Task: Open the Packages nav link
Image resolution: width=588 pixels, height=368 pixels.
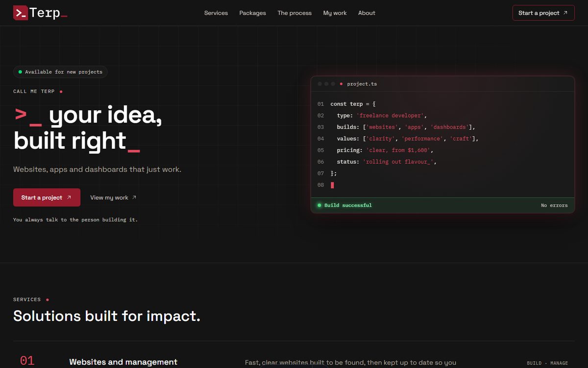Action: coord(253,13)
